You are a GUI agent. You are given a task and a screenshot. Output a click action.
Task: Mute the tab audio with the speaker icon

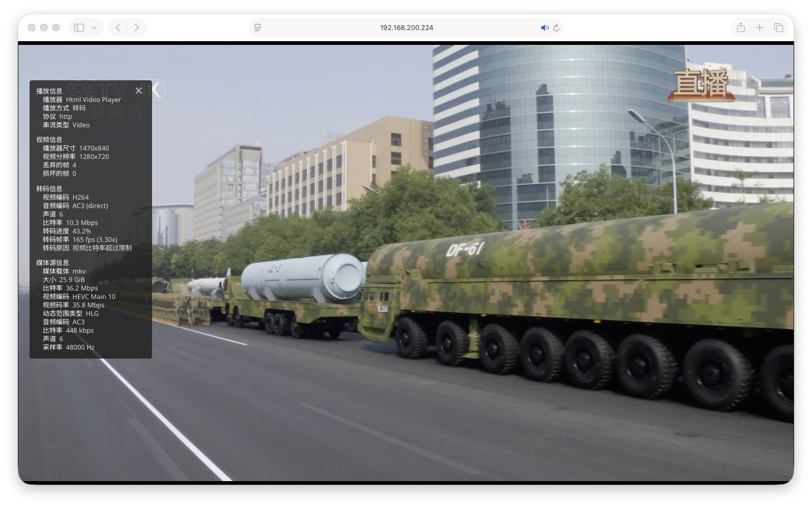545,27
